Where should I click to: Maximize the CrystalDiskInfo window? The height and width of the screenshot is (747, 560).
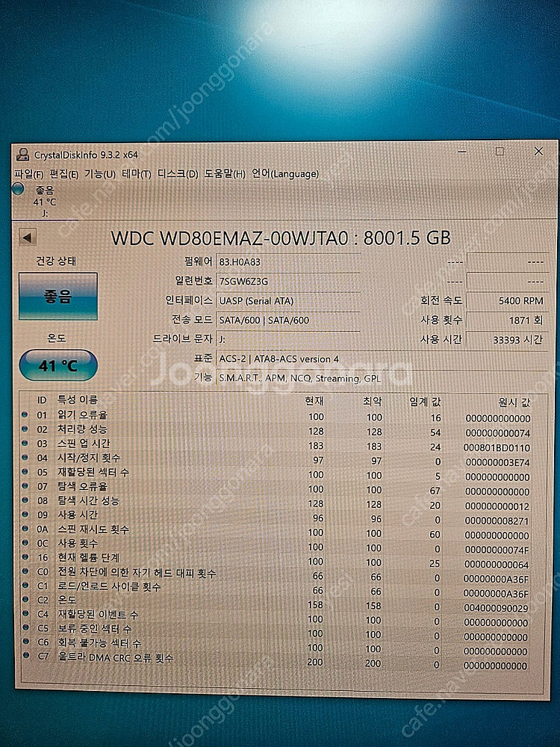click(x=500, y=152)
